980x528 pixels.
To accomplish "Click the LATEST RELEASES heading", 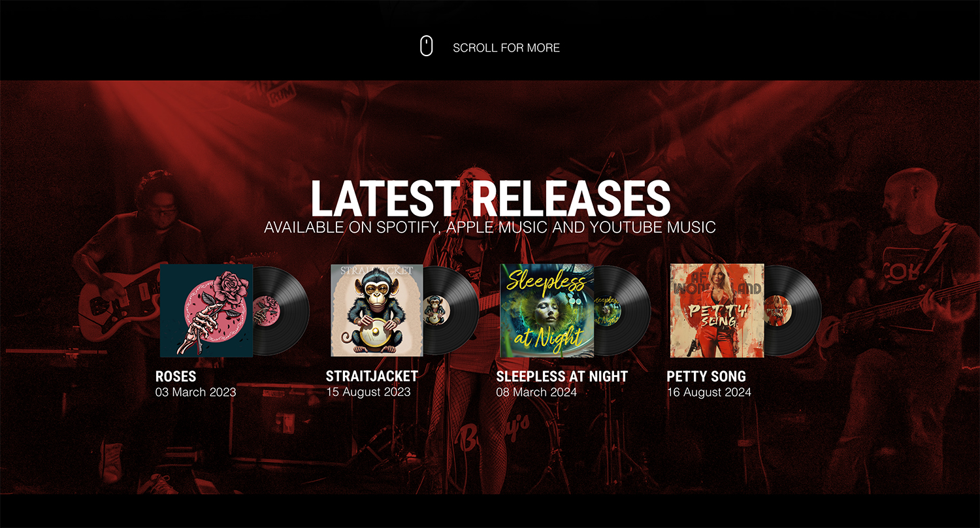I will click(490, 198).
